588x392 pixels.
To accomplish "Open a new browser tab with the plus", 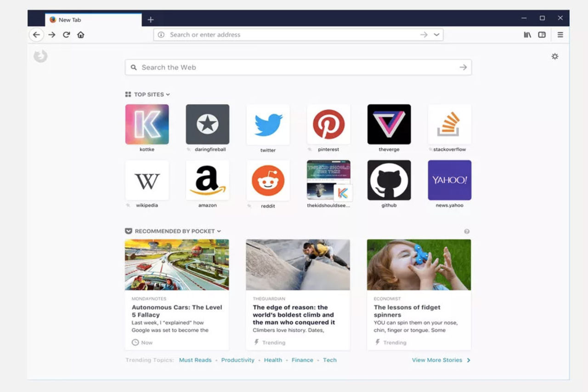I will coord(151,20).
